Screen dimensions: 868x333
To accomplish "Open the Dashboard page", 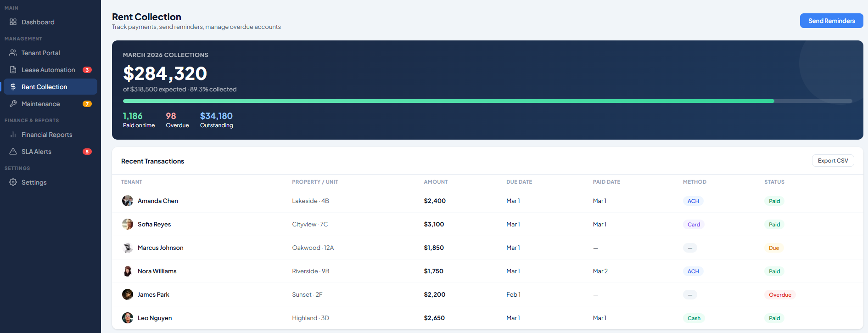I will coord(50,22).
